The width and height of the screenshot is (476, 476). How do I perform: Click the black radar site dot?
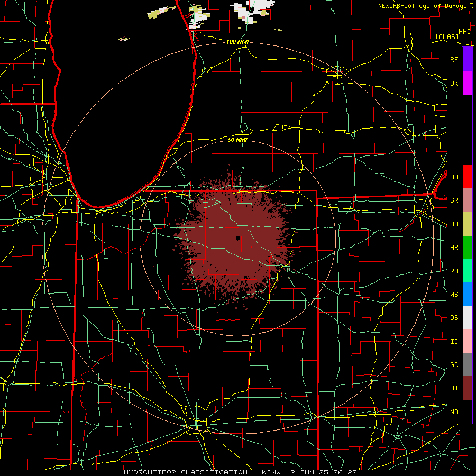click(x=238, y=238)
